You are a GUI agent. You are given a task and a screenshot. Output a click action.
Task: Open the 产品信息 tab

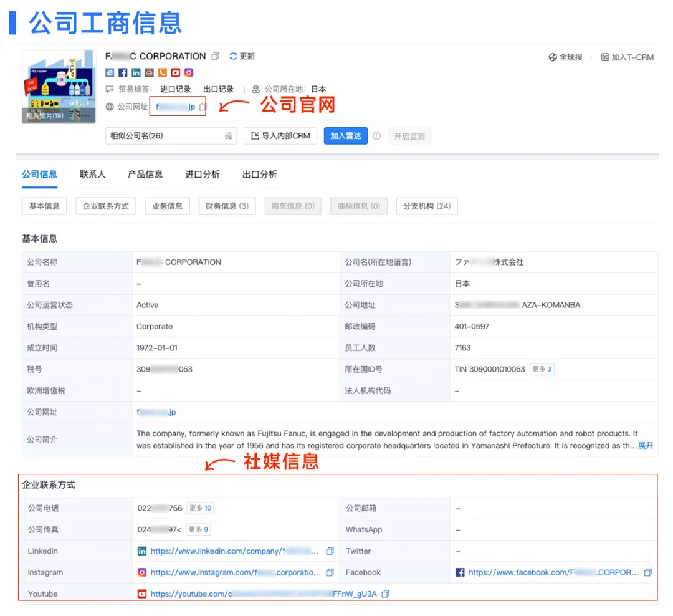145,175
